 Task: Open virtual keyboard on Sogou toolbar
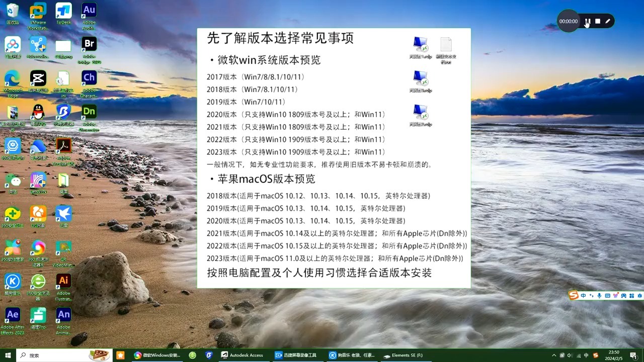(608, 295)
